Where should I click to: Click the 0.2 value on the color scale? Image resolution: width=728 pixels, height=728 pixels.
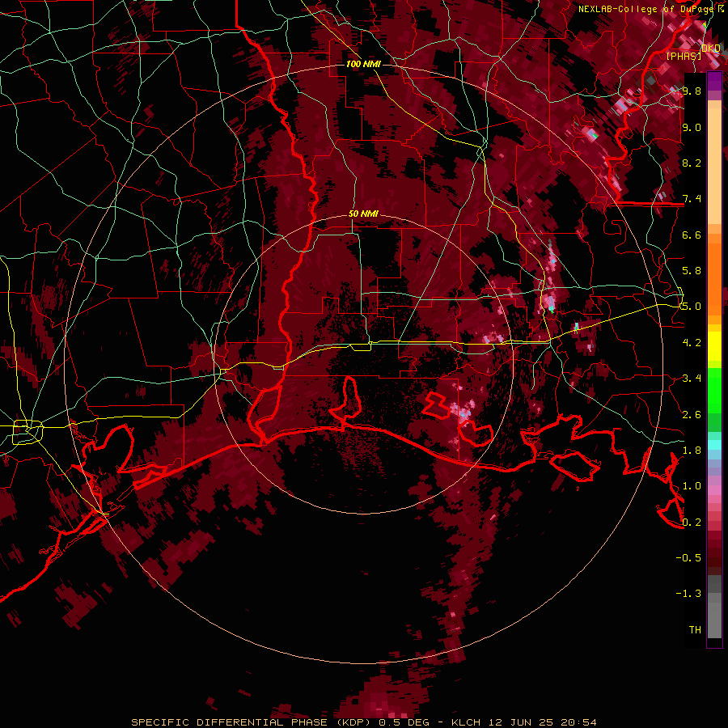click(692, 523)
